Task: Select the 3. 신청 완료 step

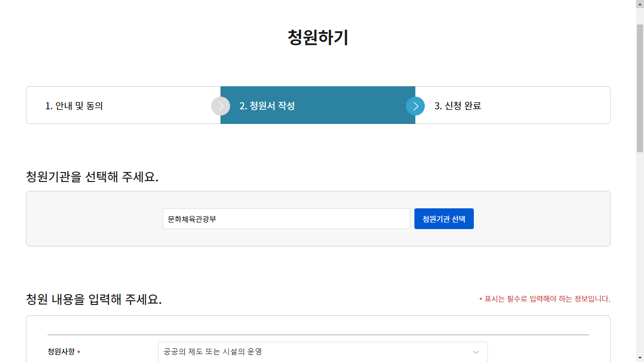Action: (x=458, y=106)
